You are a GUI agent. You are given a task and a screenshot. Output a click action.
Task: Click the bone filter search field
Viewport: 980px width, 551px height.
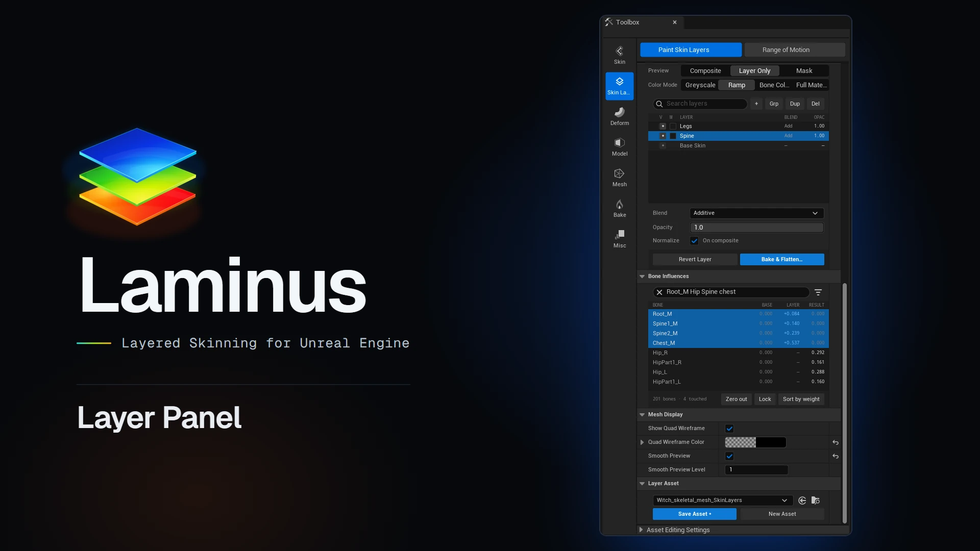(x=731, y=292)
